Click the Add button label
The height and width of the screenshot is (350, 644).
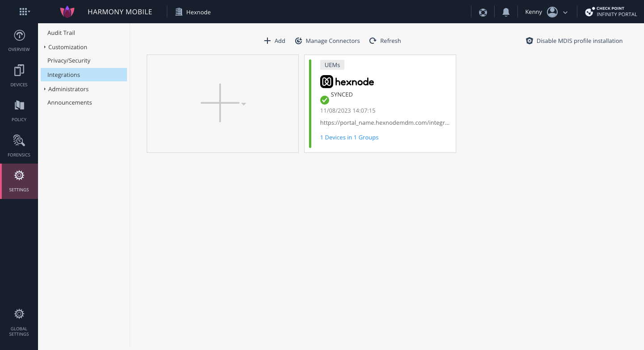pyautogui.click(x=280, y=41)
